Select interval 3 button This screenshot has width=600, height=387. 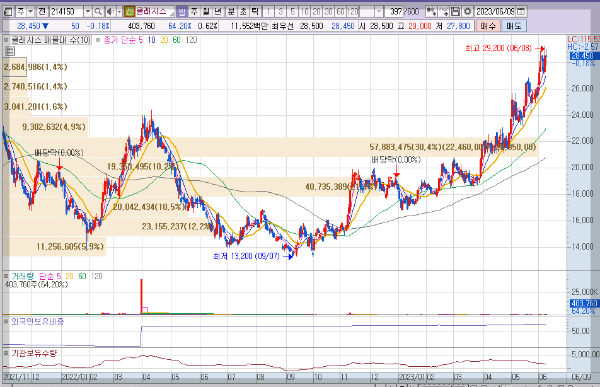coord(281,12)
